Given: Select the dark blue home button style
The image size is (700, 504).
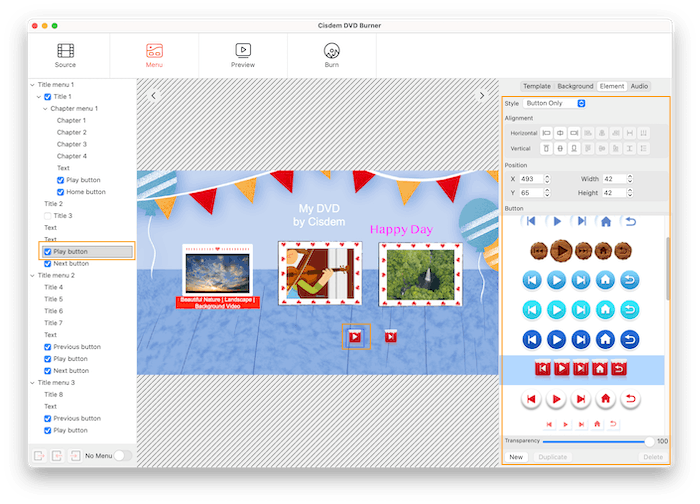Looking at the screenshot, I should (x=606, y=339).
